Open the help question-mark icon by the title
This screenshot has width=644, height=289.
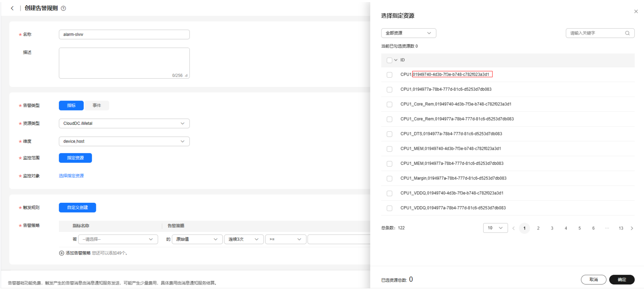point(64,8)
